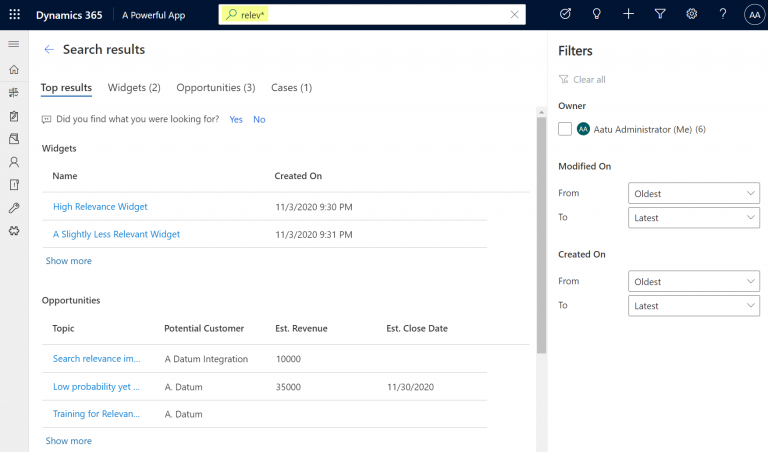Show more Opportunities results

click(69, 441)
